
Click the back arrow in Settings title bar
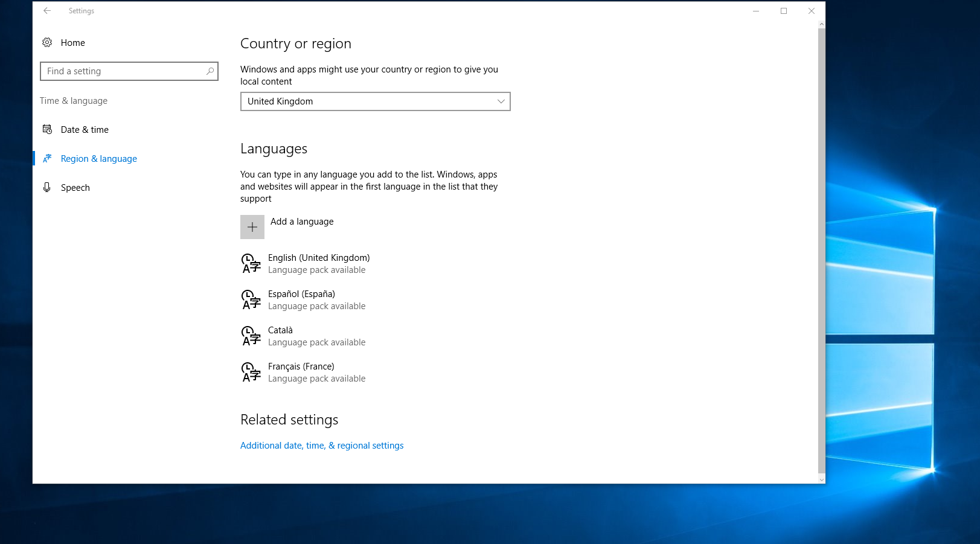click(47, 11)
